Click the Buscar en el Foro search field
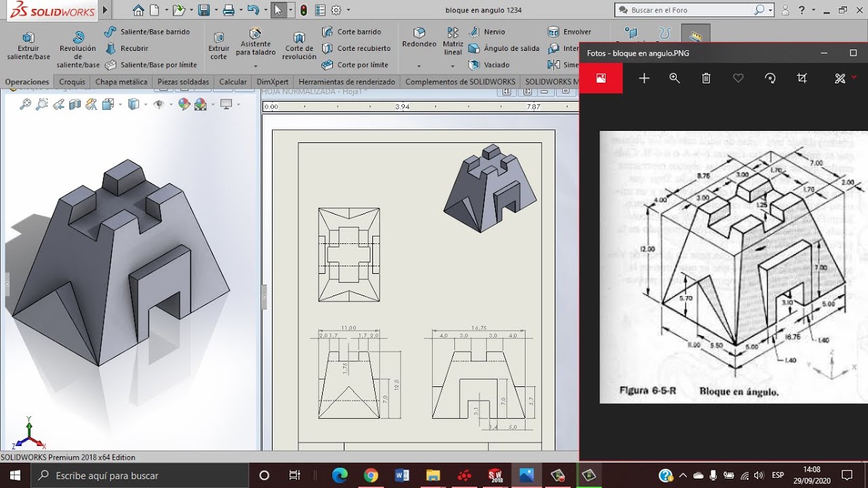Image resolution: width=868 pixels, height=488 pixels. coord(694,10)
